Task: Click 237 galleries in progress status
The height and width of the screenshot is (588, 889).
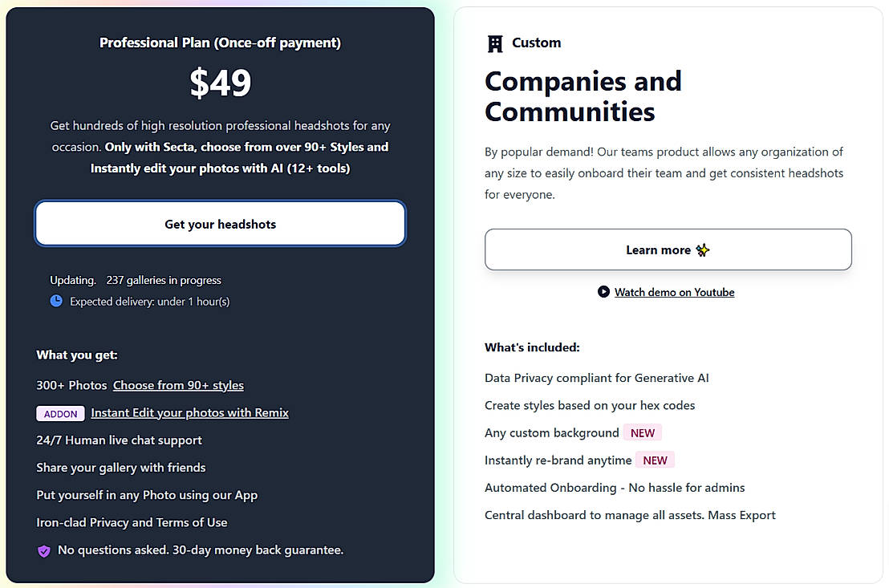Action: coord(163,280)
